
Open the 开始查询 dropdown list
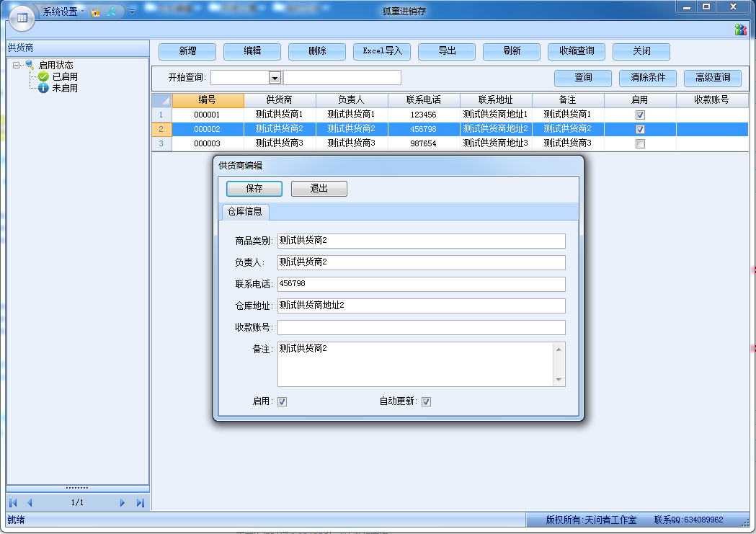[x=275, y=78]
